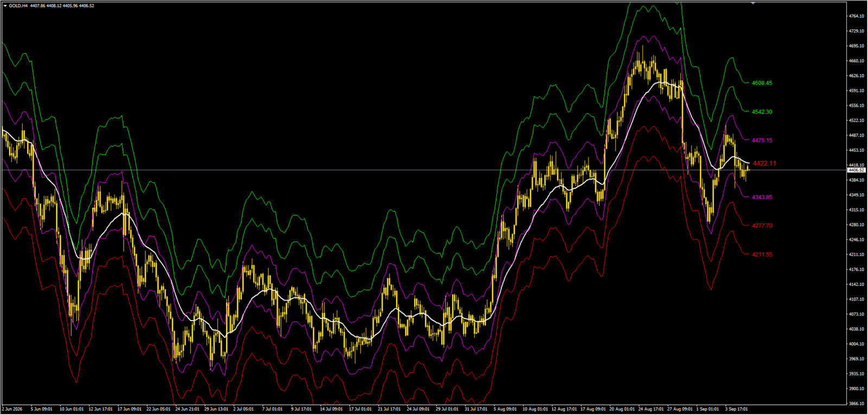Click the GOLD,H4 chart title text
Image resolution: width=868 pixels, height=415 pixels.
click(18, 5)
